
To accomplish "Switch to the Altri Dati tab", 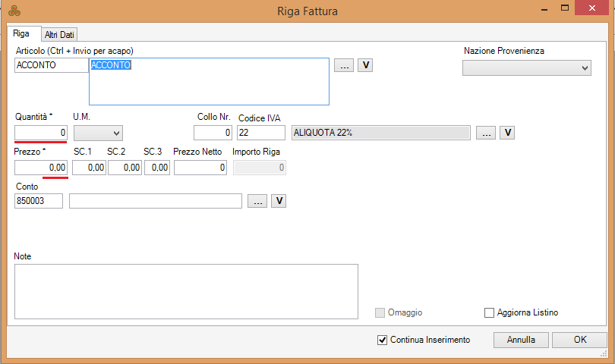I will (x=60, y=34).
